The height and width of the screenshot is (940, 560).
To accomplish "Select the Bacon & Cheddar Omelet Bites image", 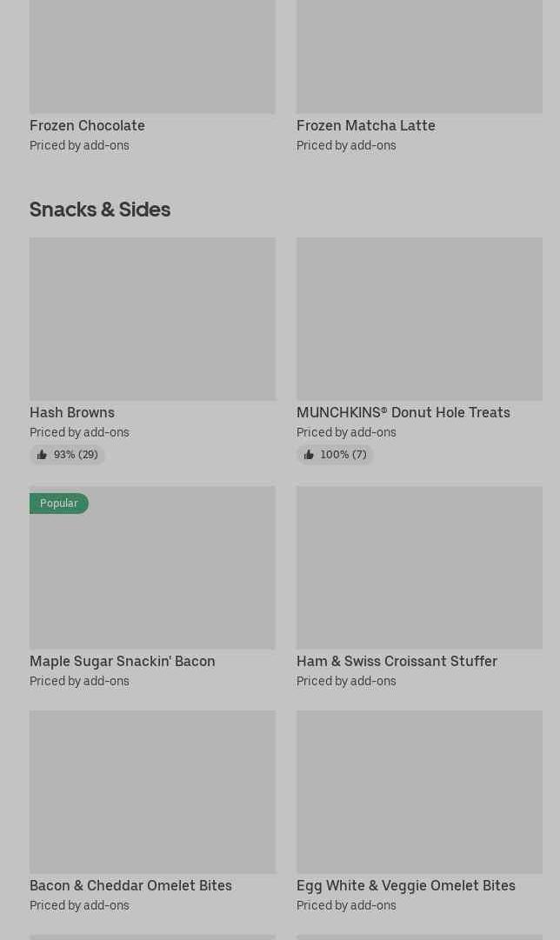I will 152,791.
